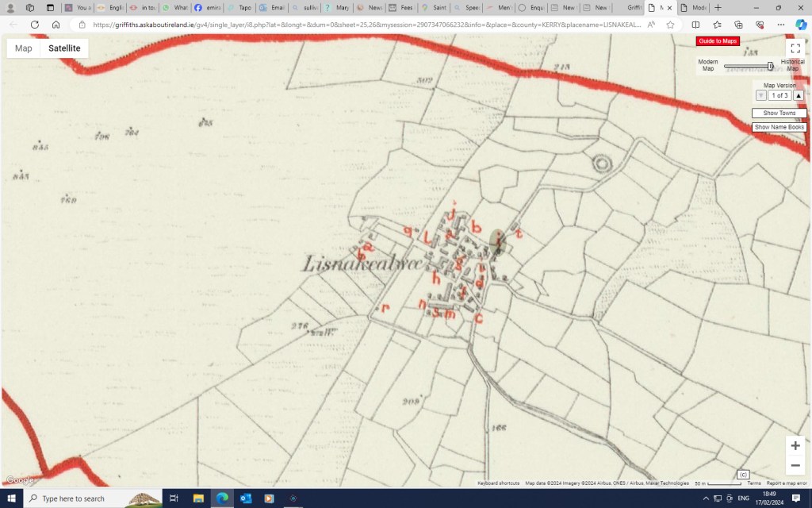Toggle Show Towns overlay

coord(779,114)
